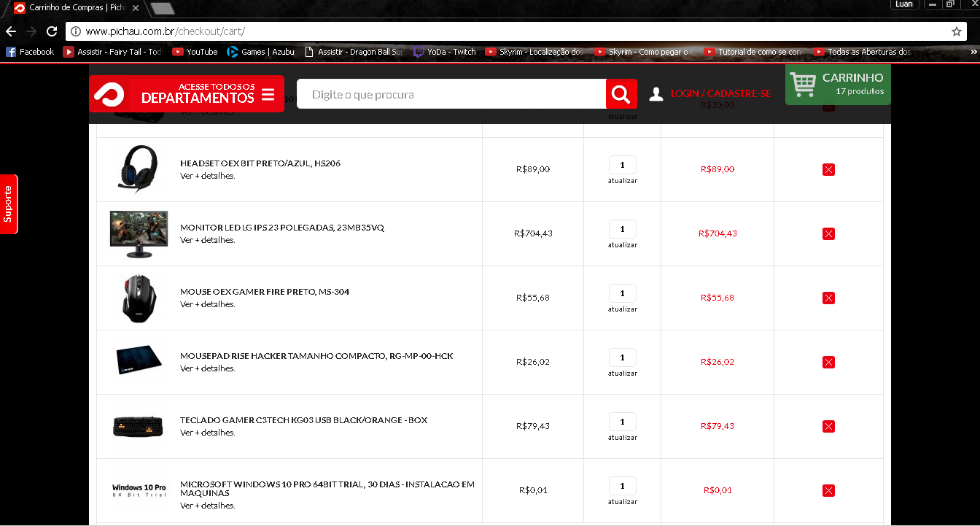
Task: Select the Carrinho de Compras browser tab
Action: (x=77, y=7)
